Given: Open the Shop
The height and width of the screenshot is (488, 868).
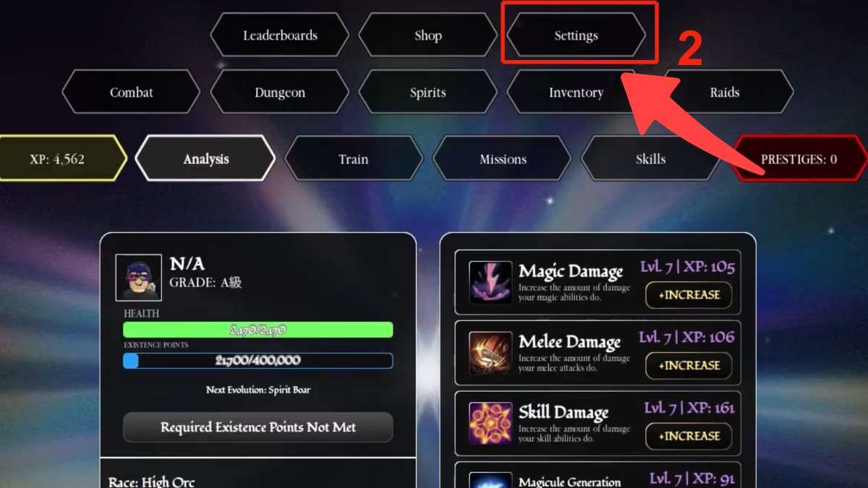Looking at the screenshot, I should pos(427,35).
